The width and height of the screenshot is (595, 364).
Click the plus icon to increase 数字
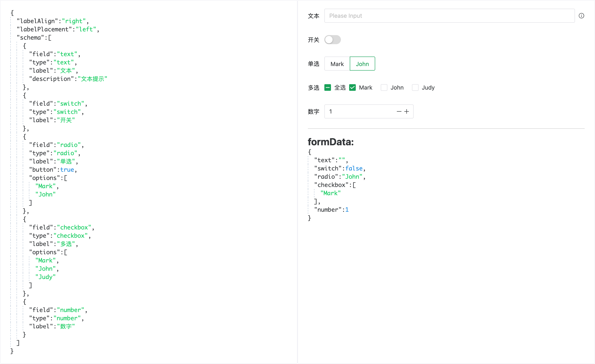(x=407, y=111)
